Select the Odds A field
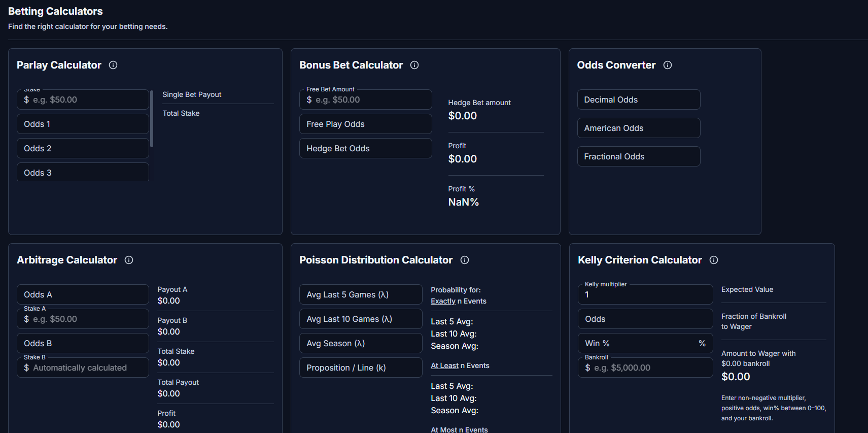 [x=83, y=294]
